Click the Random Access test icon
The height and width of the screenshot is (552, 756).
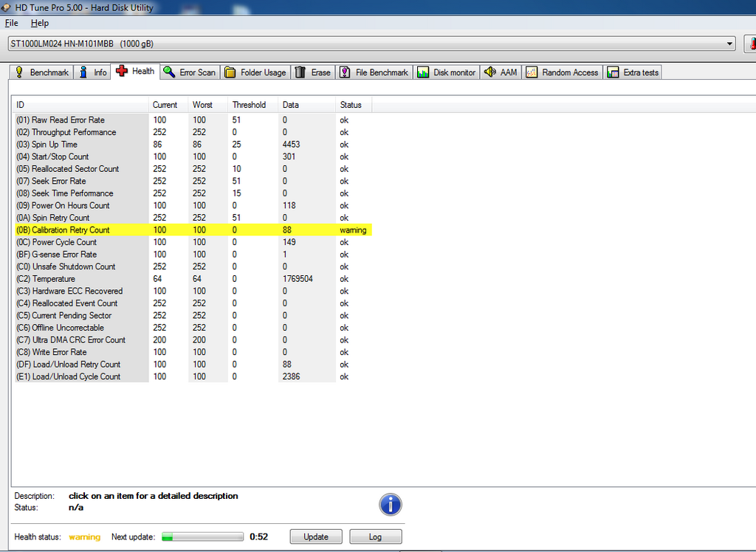point(532,72)
